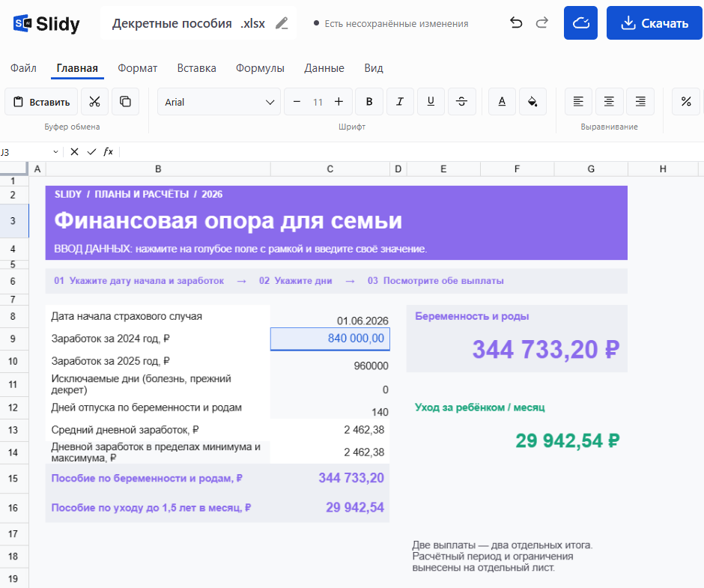Click 'Дата начала страхового случая' label
The height and width of the screenshot is (588, 704).
127,316
